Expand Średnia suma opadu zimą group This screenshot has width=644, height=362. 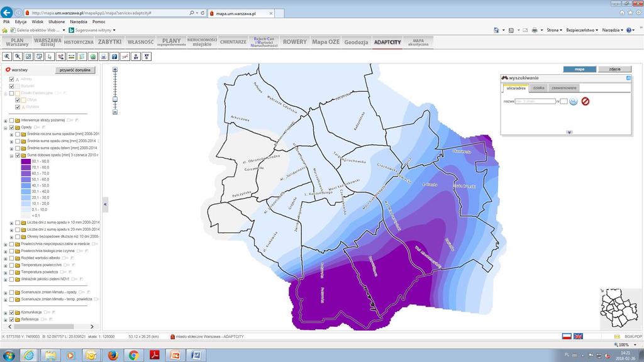pyautogui.click(x=12, y=141)
